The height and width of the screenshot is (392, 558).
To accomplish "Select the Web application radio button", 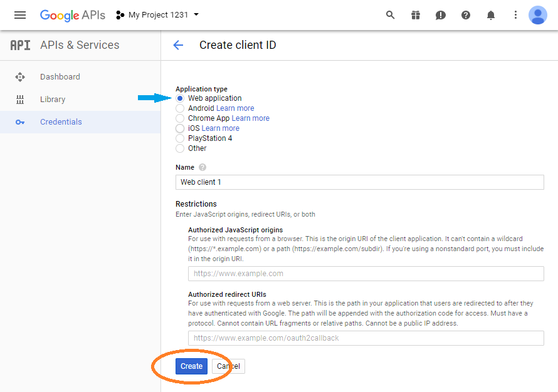I will pos(180,98).
